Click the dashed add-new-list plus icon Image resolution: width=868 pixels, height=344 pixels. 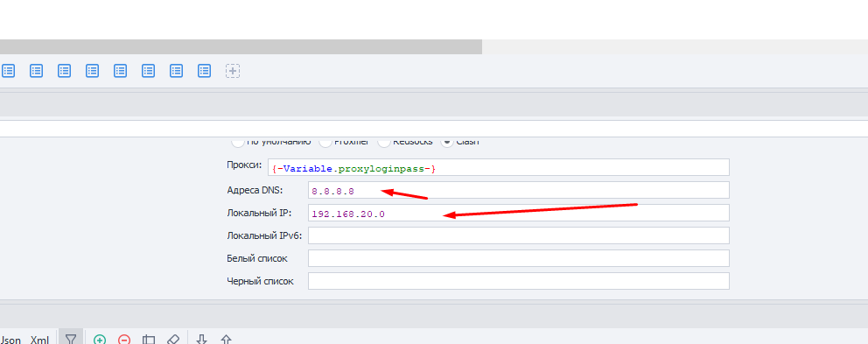pyautogui.click(x=233, y=71)
